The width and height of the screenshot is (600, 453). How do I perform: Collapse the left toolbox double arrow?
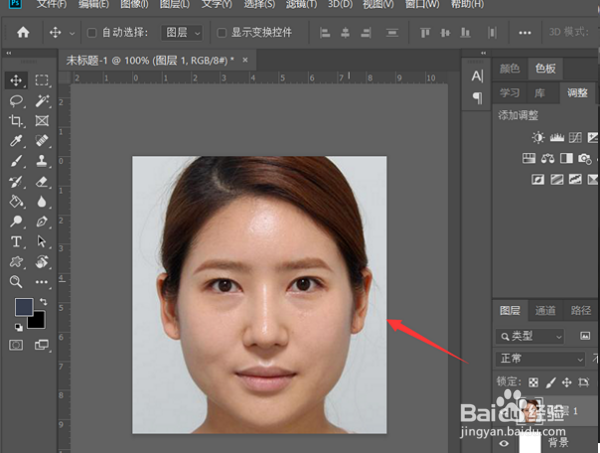click(x=9, y=53)
